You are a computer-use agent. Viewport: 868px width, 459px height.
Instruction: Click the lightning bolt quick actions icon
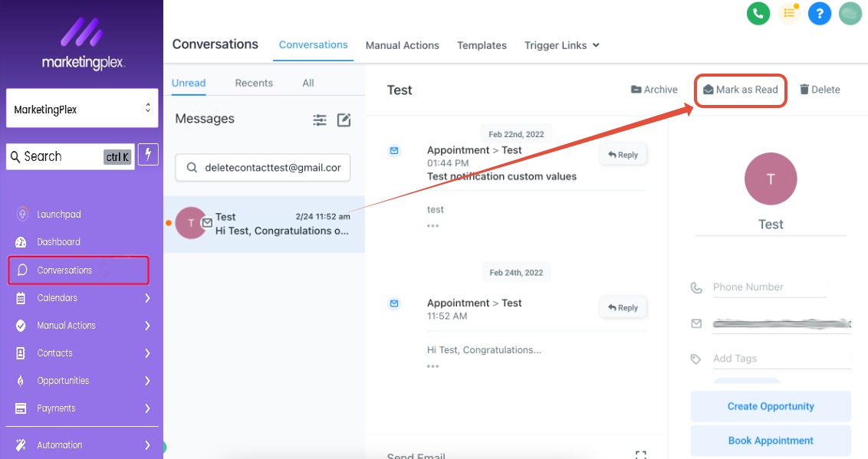[148, 154]
